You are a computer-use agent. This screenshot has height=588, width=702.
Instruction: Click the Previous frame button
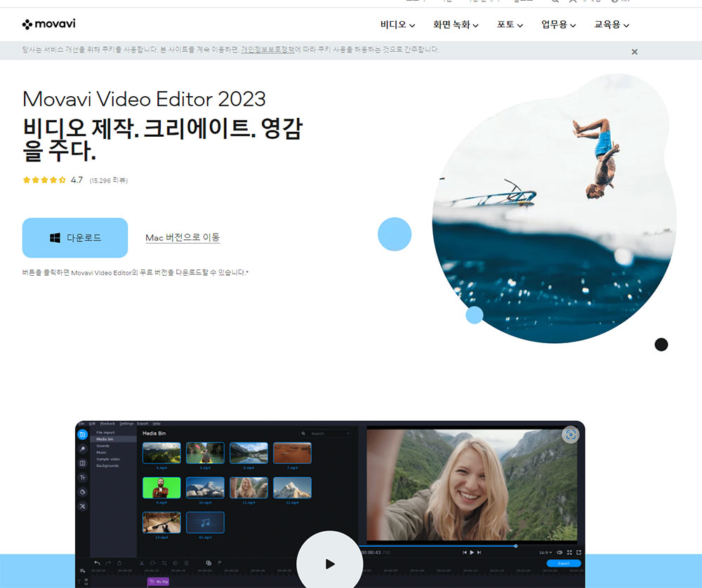tap(464, 553)
